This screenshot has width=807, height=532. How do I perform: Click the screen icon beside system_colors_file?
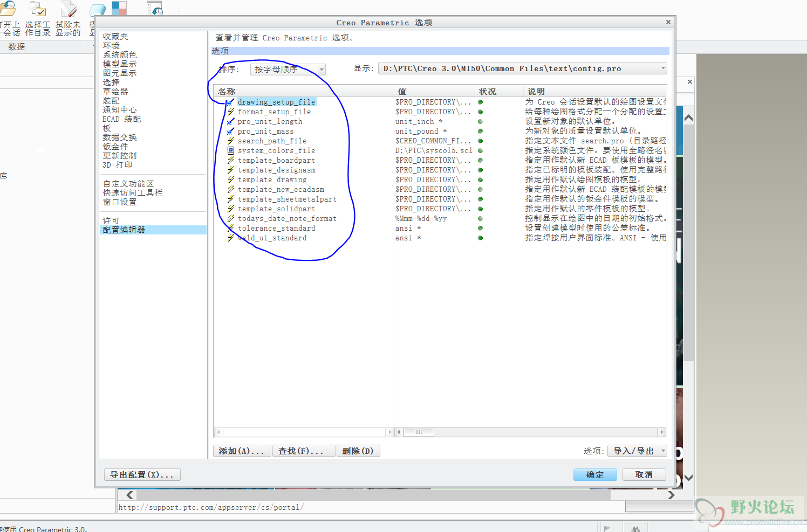pos(231,150)
